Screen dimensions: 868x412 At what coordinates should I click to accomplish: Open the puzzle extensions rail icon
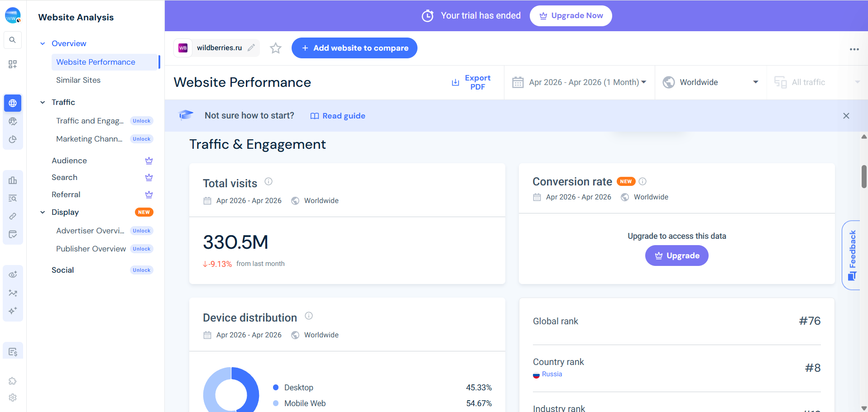(x=13, y=381)
